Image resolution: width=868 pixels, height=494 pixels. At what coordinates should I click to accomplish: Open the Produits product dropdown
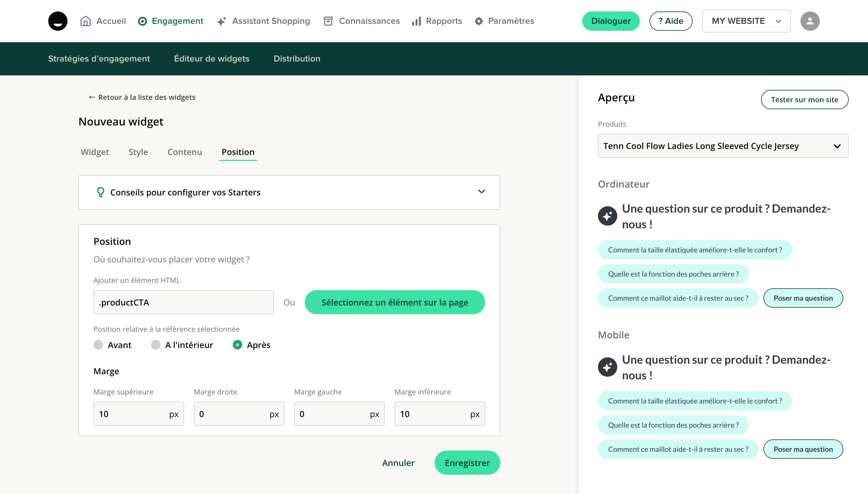click(x=723, y=146)
